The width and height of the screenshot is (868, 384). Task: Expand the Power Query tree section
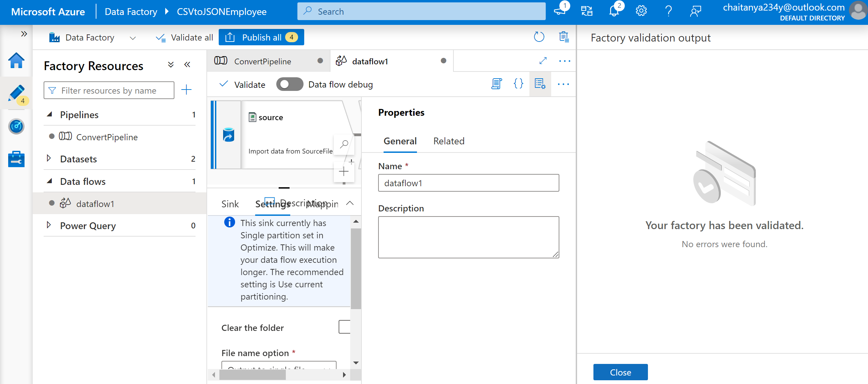tap(49, 225)
